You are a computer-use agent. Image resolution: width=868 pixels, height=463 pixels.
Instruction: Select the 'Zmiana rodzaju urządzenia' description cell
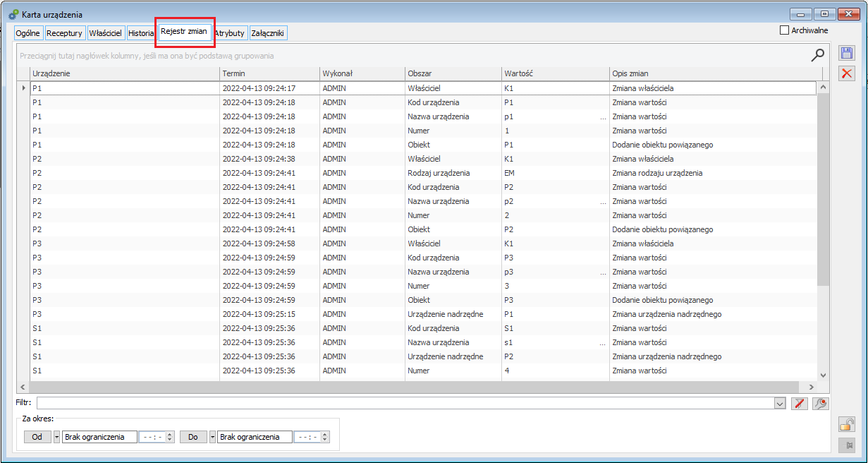(714, 173)
